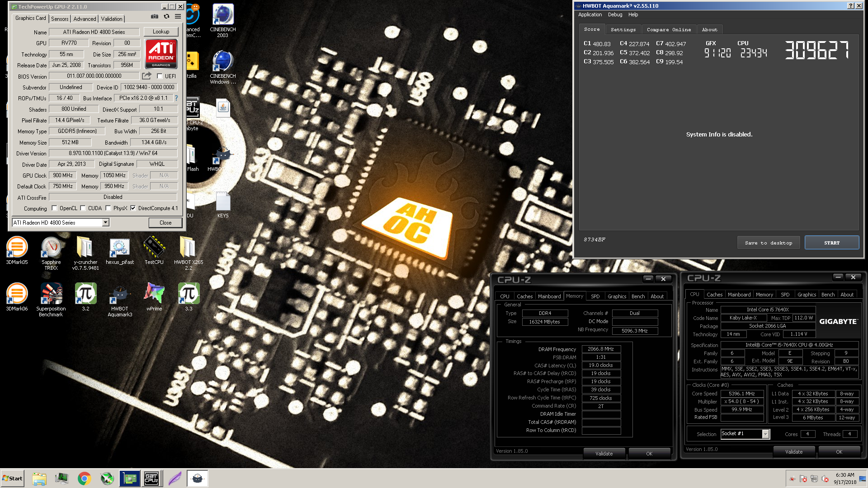Open the HWBOT Aquamark3 desktop shortcut
The width and height of the screenshot is (868, 488).
click(x=120, y=300)
